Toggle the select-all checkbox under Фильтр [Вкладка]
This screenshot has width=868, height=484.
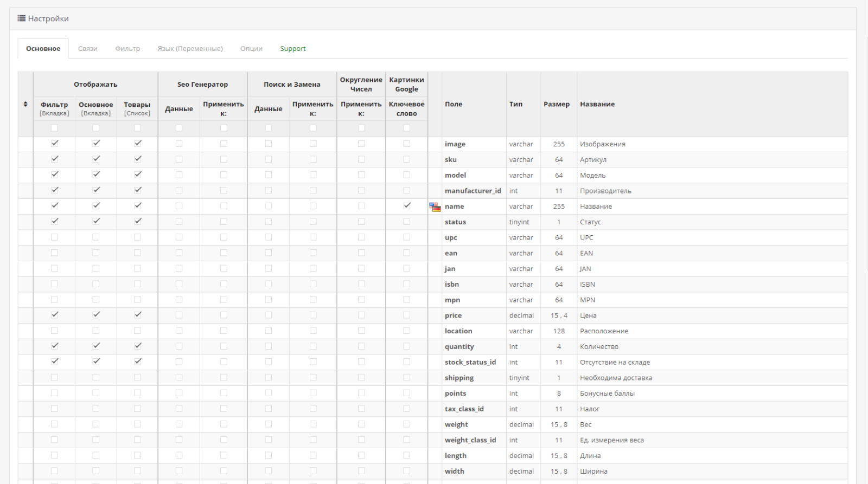[54, 128]
